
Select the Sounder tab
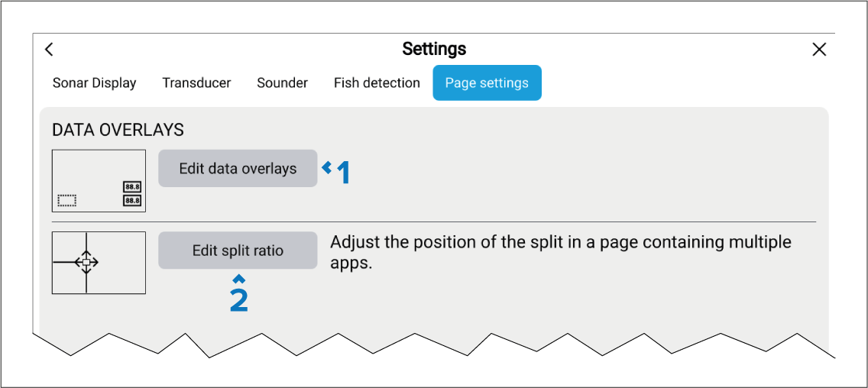click(282, 83)
